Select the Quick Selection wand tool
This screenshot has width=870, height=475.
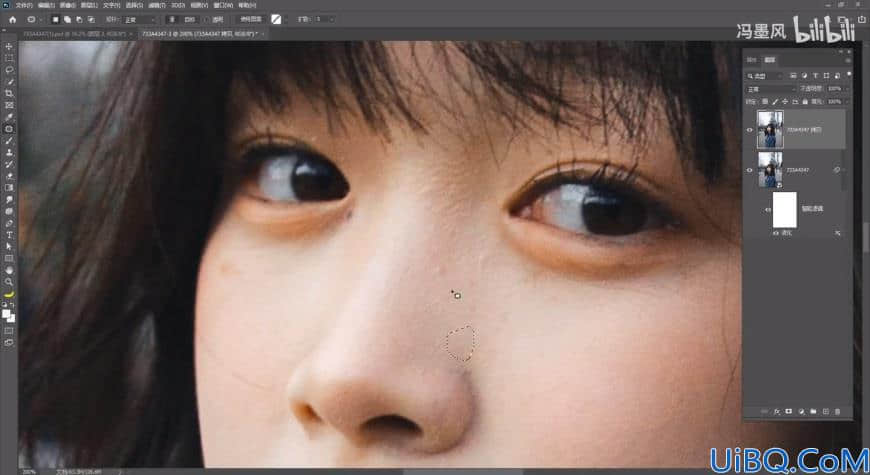tap(9, 82)
